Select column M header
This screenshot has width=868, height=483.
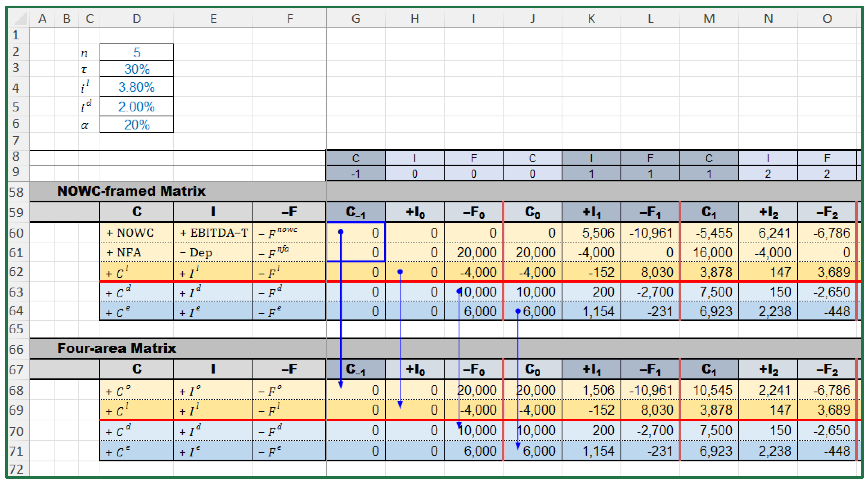[709, 19]
